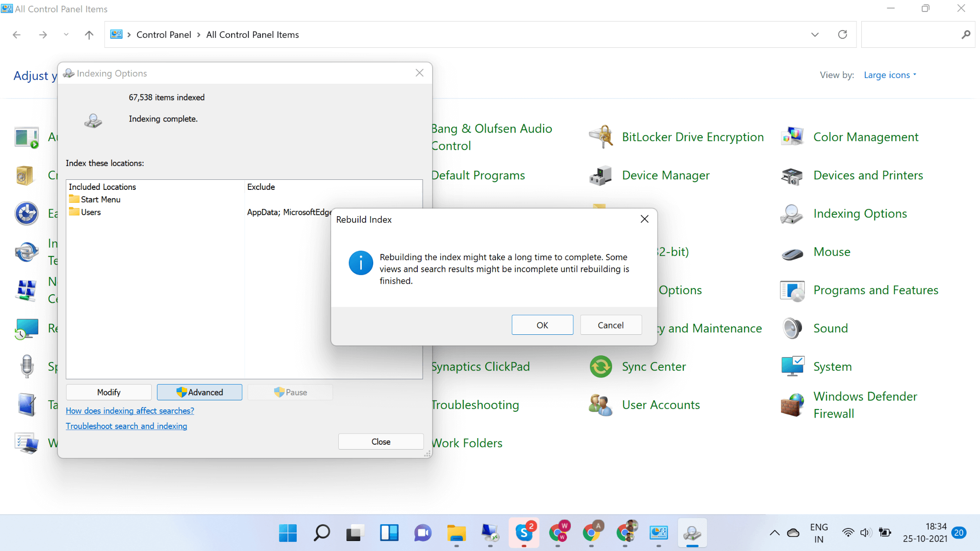Screen dimensions: 980x551
Task: Open User Accounts icon
Action: click(x=601, y=405)
